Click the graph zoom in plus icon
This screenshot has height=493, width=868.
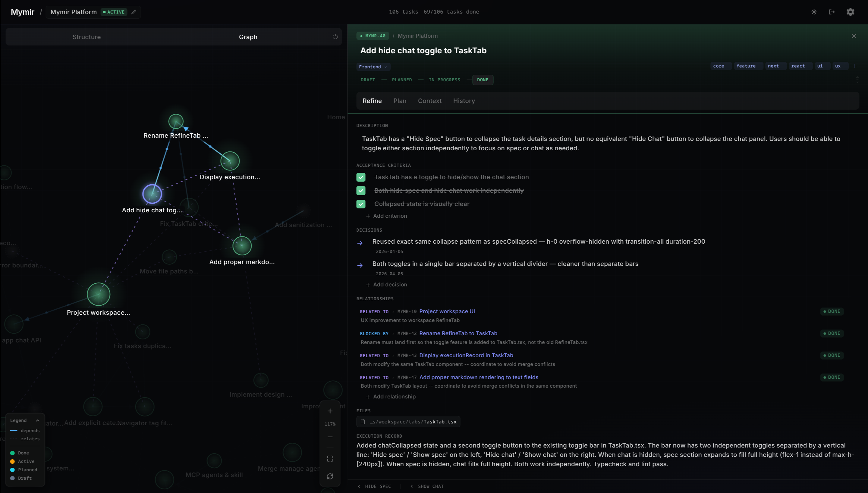point(330,411)
